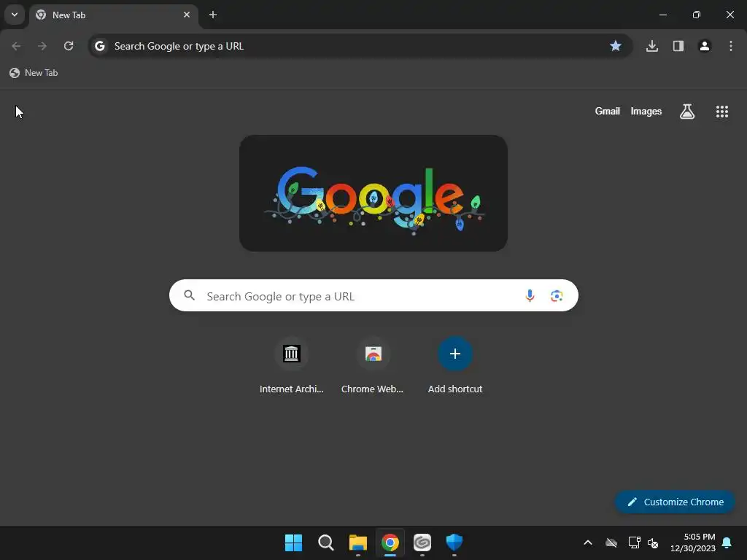Show hidden system tray icons
This screenshot has height=560, width=747.
588,542
